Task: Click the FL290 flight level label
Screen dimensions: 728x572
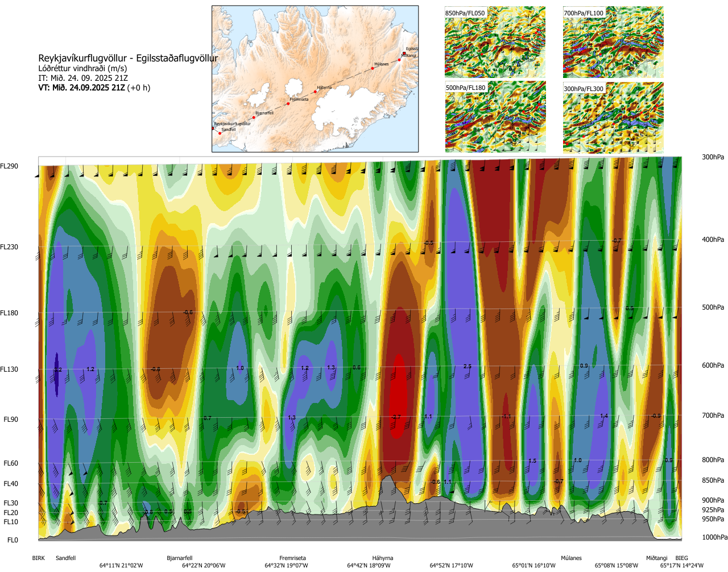Action: pos(9,166)
